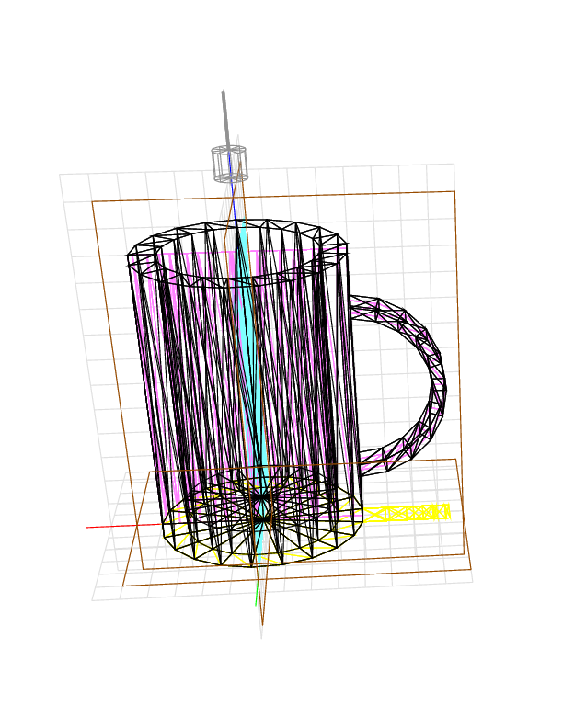Click the upper-left corner of the gray vertical grid
Screen dimensions: 563x728
pyautogui.click(x=61, y=175)
